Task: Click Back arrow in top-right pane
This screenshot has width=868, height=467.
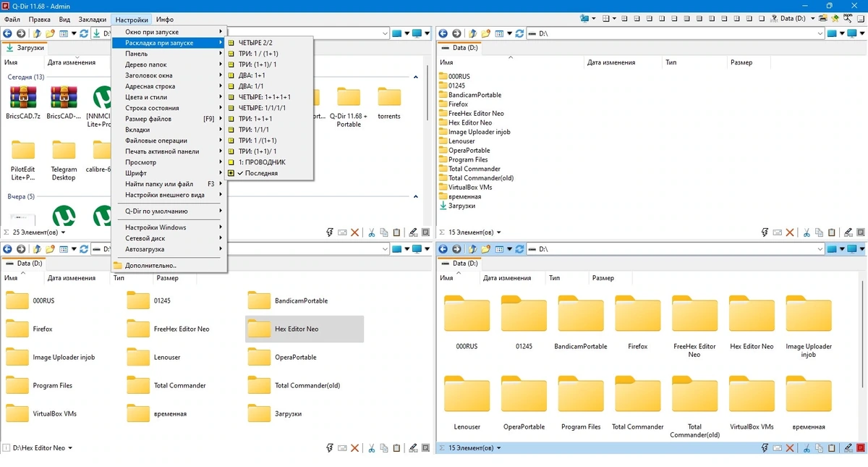Action: coord(443,33)
